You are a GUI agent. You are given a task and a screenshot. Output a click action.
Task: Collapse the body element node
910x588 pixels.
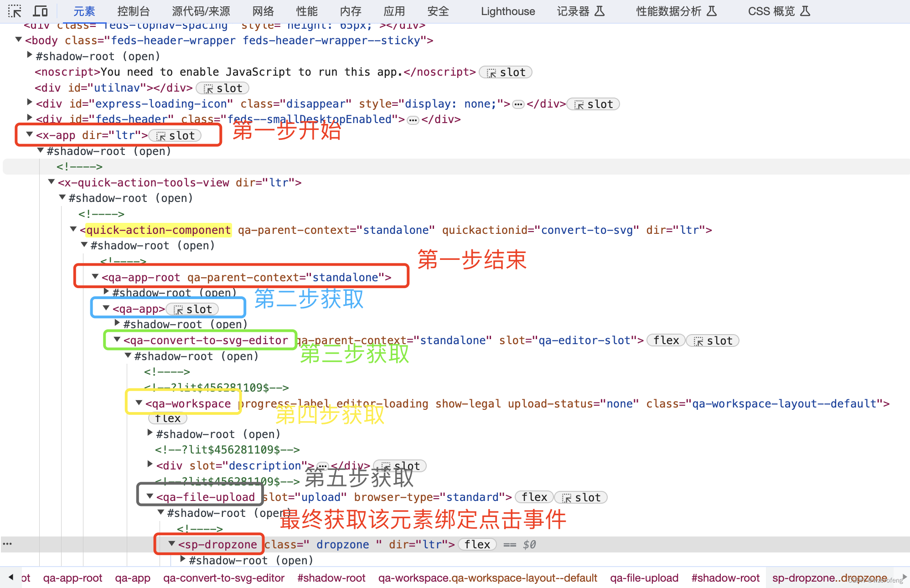tap(19, 40)
